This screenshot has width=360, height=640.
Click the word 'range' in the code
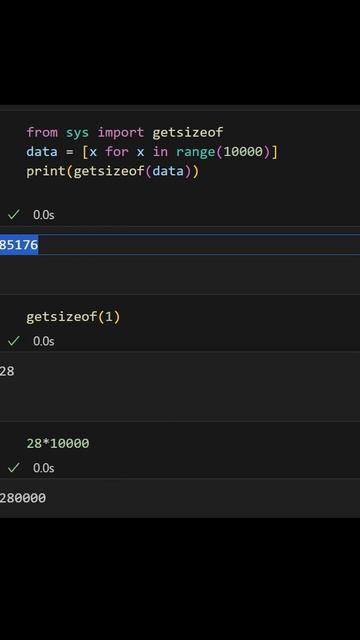point(196,152)
